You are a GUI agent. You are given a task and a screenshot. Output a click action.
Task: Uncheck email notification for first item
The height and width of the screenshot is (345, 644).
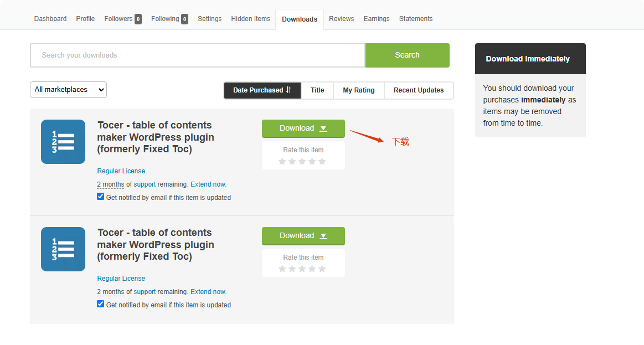[x=101, y=197]
